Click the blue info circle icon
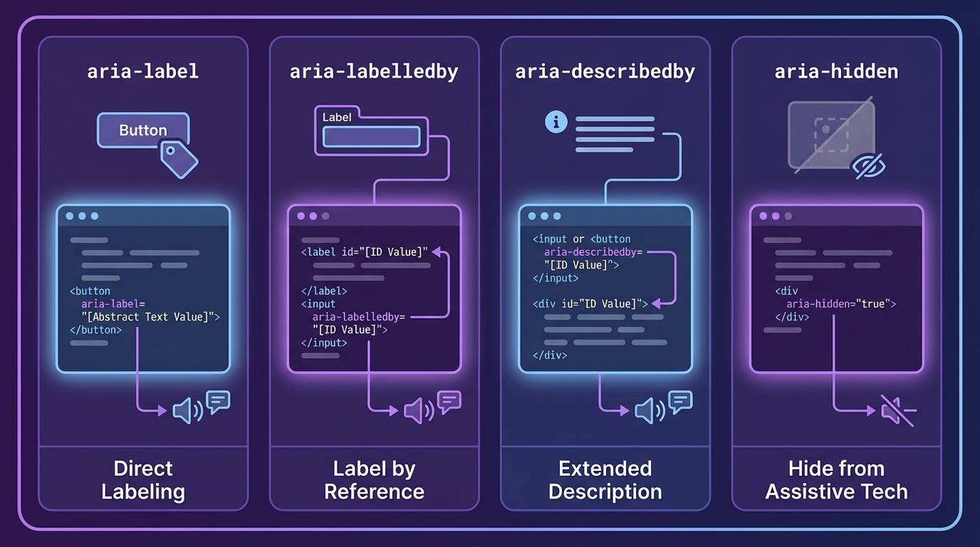The image size is (980, 547). coord(556,122)
